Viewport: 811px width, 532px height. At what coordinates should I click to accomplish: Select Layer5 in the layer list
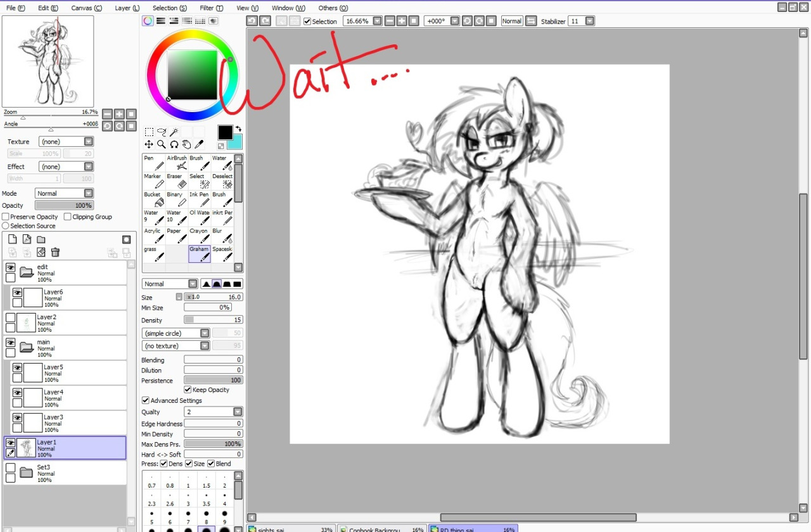(x=69, y=373)
